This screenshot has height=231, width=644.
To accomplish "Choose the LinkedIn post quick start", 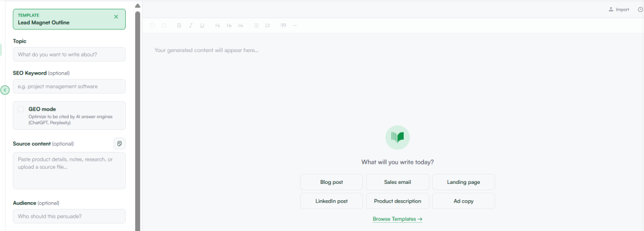I will click(x=331, y=201).
